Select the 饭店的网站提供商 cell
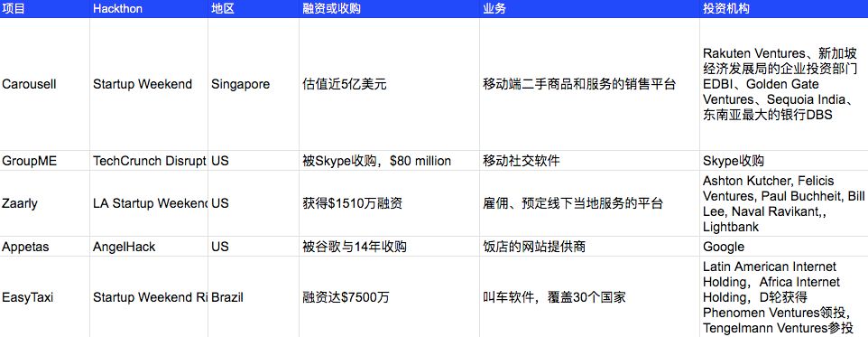Screen dimensions: 868x337 pos(589,247)
